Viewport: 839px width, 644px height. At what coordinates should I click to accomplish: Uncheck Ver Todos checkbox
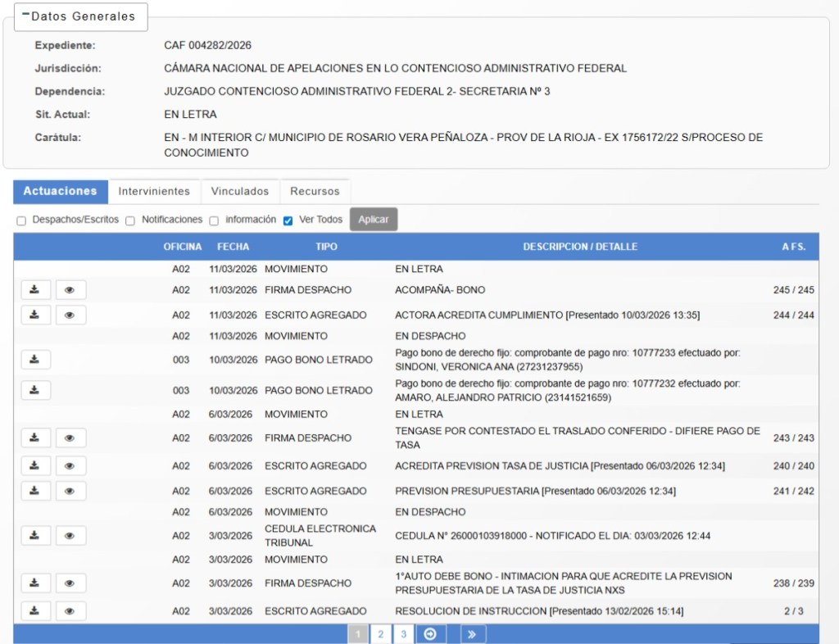pos(288,221)
